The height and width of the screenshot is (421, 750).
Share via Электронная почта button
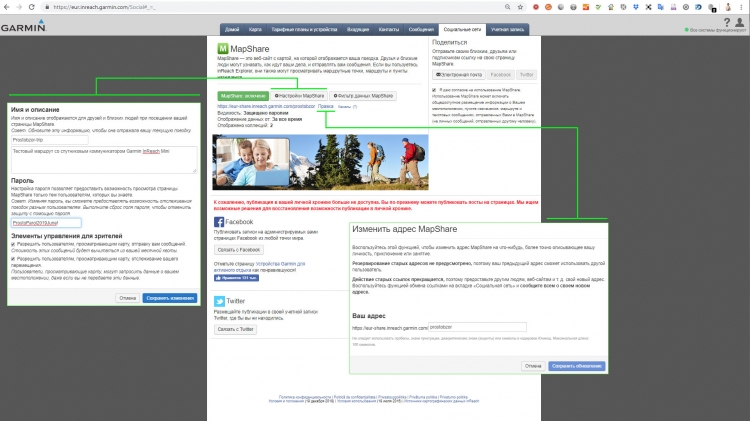(459, 75)
